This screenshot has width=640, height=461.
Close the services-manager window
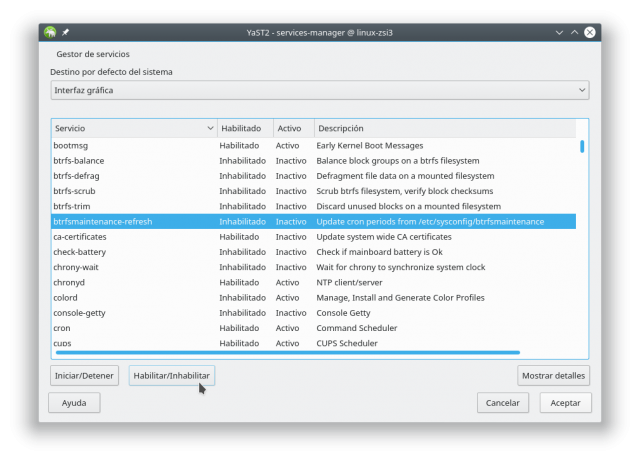pyautogui.click(x=589, y=32)
